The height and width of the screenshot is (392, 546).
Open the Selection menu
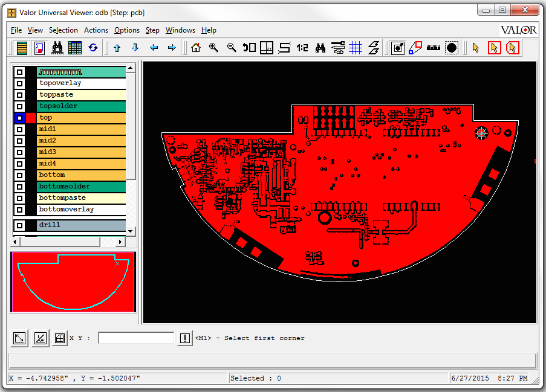point(63,30)
